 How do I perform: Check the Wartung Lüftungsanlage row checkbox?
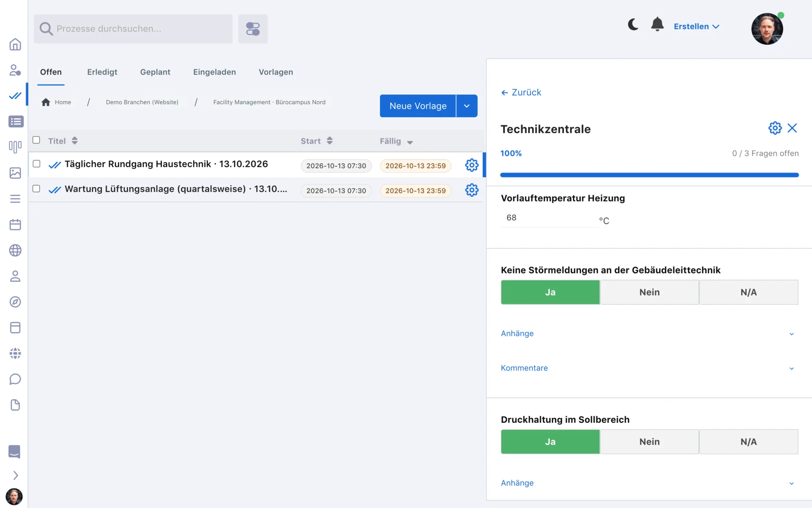click(37, 189)
